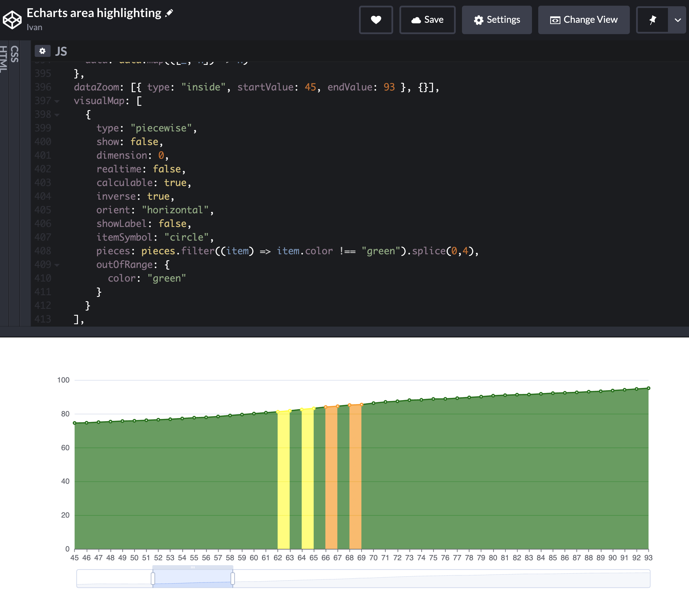Viewport: 689px width, 616px height.
Task: Open Ivan's author profile
Action: 34,27
